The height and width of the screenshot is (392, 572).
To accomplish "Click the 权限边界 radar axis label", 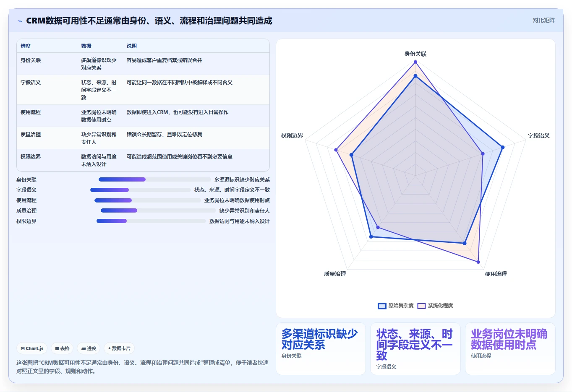I will (292, 135).
